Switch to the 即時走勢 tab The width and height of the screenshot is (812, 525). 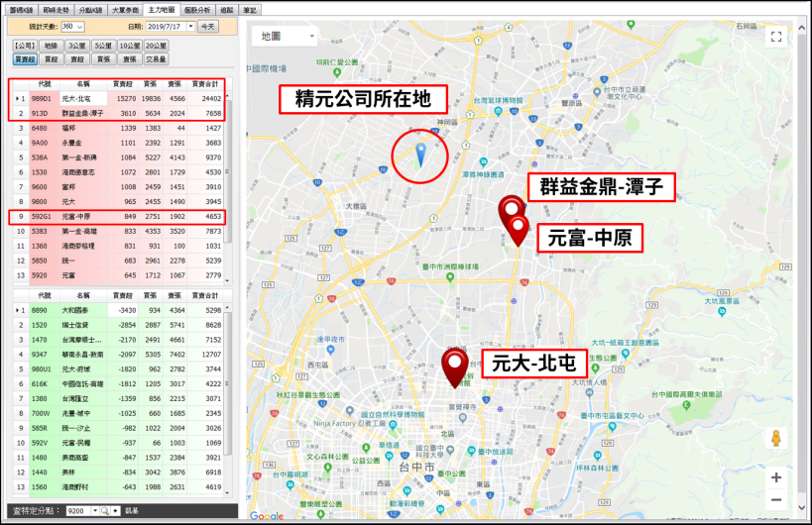tap(56, 10)
